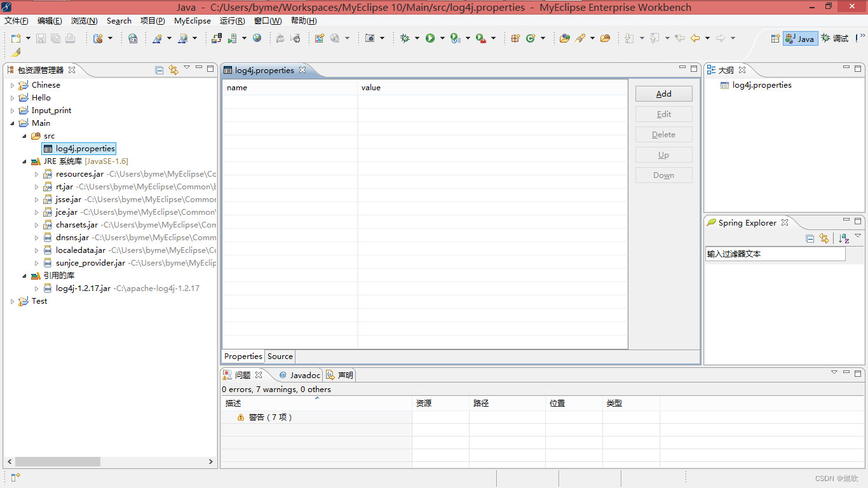Expand the Hello project
Viewport: 868px width, 488px height.
[12, 97]
